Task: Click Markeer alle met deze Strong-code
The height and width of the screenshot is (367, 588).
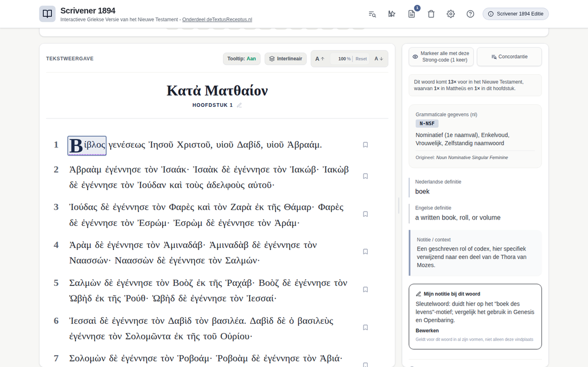Action: point(441,57)
